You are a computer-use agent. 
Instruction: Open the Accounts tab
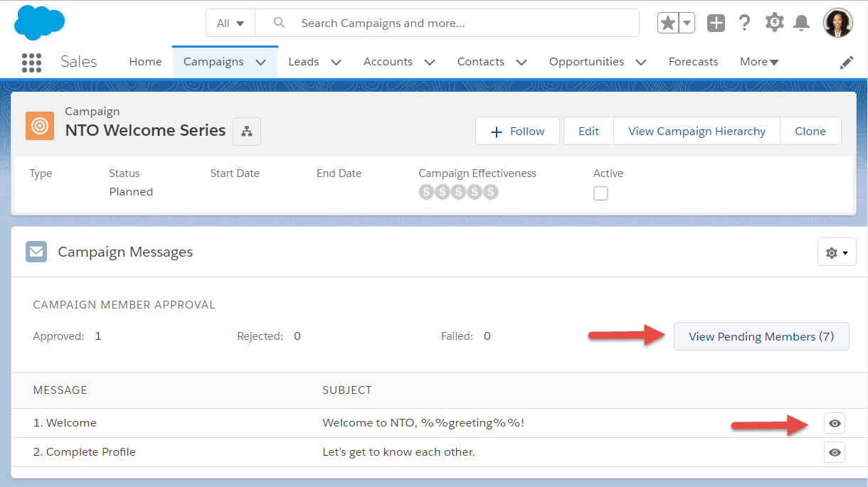[x=388, y=62]
